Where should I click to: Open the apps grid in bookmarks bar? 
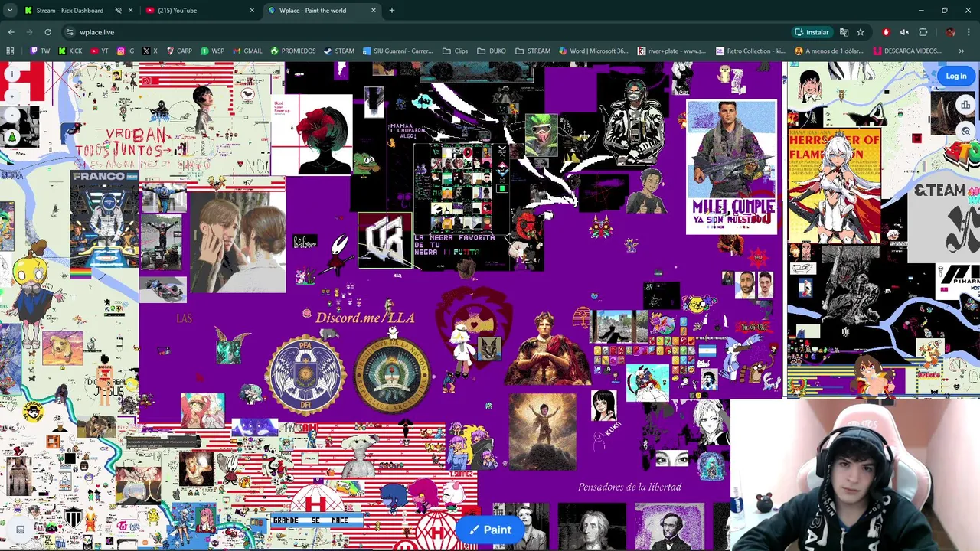[x=10, y=51]
